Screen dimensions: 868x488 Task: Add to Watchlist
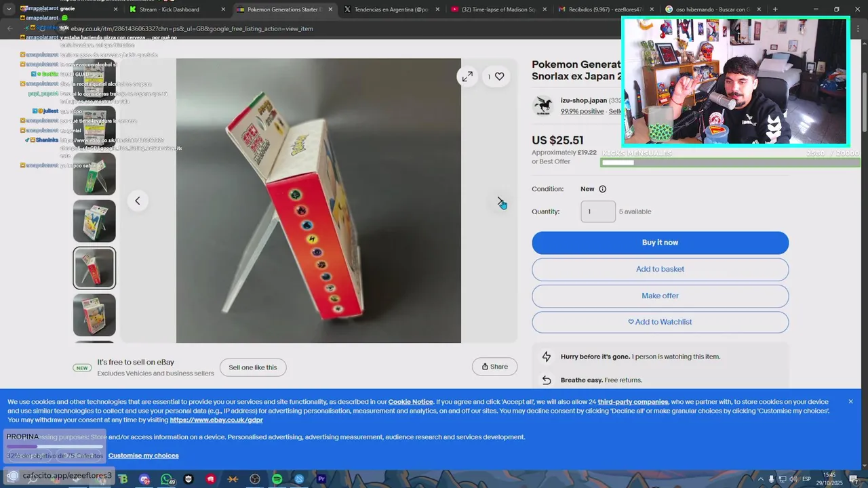(x=660, y=322)
